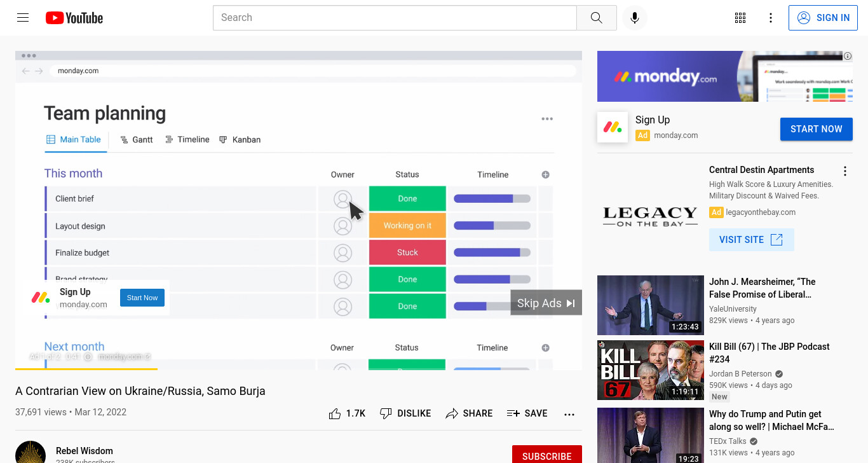Image resolution: width=868 pixels, height=463 pixels.
Task: Skip the video ad
Action: [x=546, y=303]
